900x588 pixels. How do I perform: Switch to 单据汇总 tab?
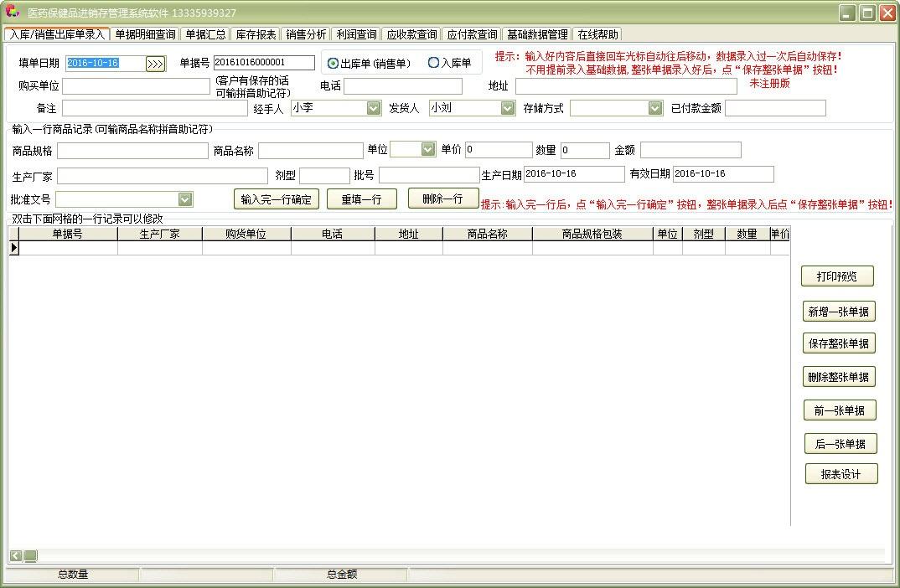(205, 34)
